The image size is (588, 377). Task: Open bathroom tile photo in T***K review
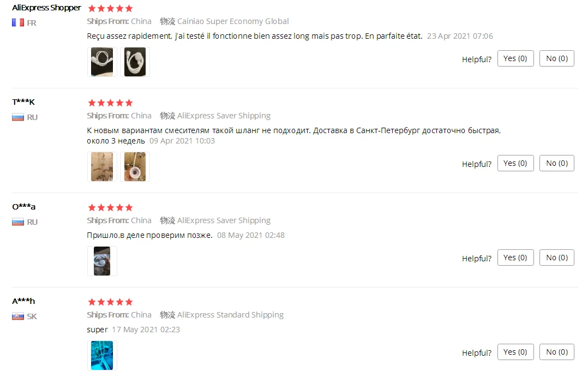pyautogui.click(x=102, y=166)
